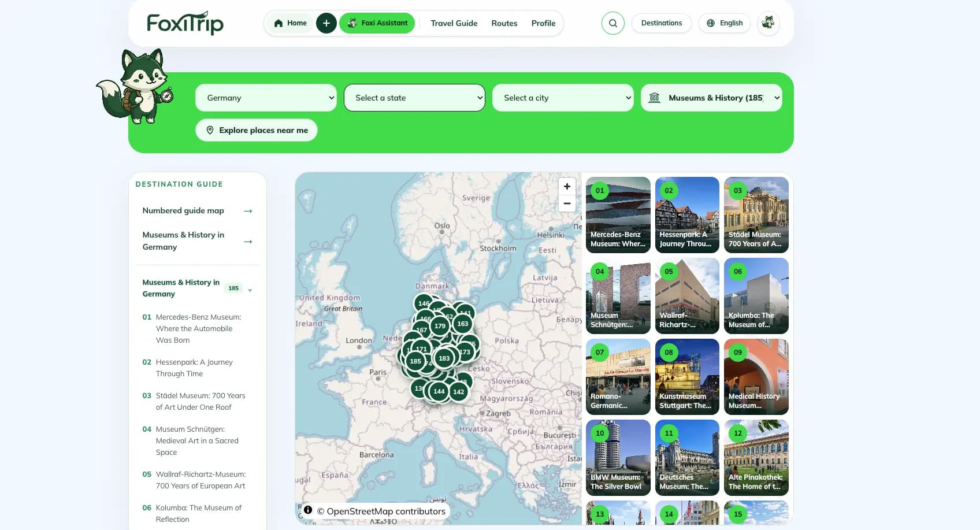The width and height of the screenshot is (980, 530).
Task: Open list item 03 Städel Museum
Action: [x=196, y=401]
